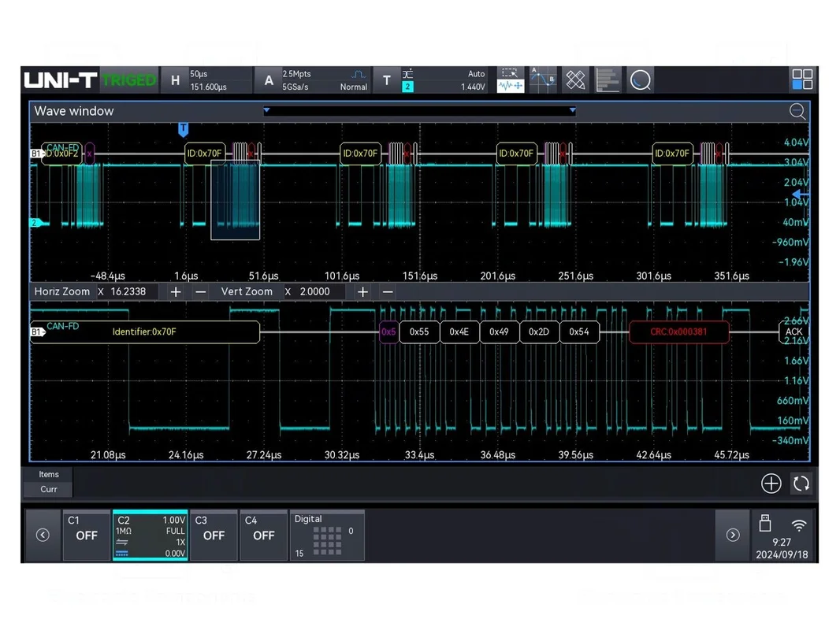The image size is (840, 630).
Task: Click the Wi-Fi status icon
Action: [799, 525]
